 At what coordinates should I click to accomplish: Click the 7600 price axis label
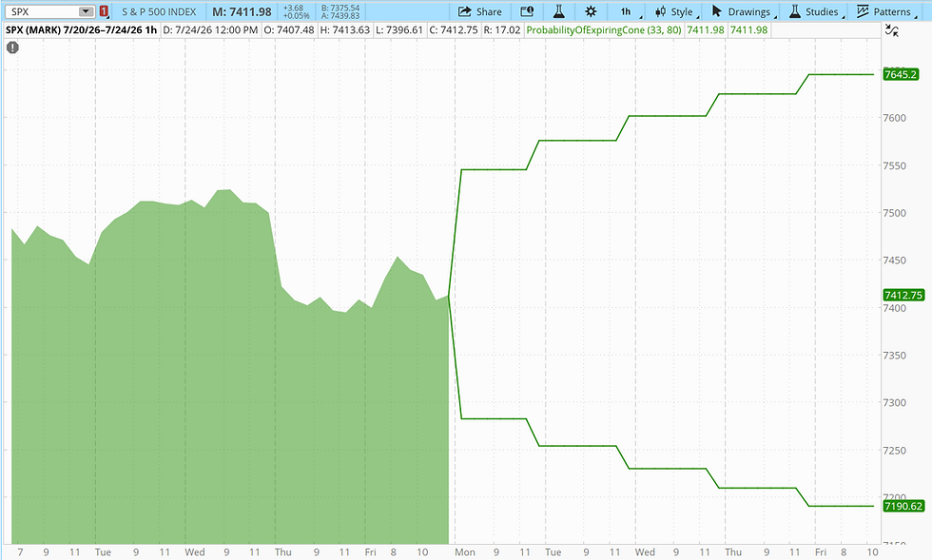coord(895,118)
